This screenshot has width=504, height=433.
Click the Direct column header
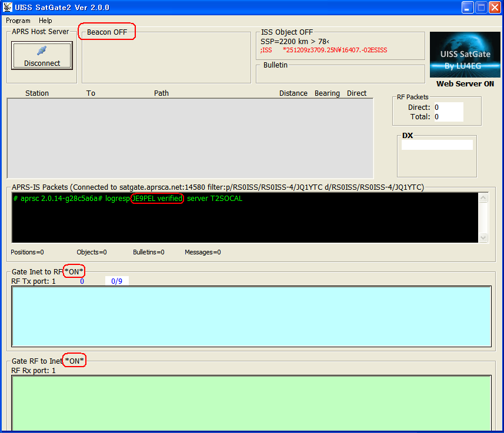point(357,93)
